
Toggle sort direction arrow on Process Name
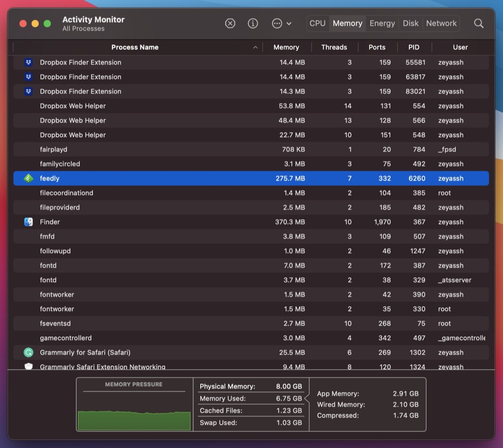pos(256,47)
